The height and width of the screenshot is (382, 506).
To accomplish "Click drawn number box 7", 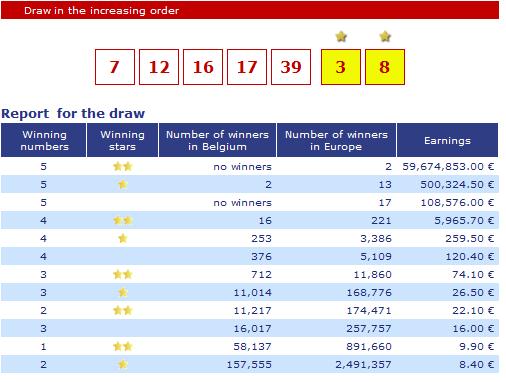I will (115, 67).
